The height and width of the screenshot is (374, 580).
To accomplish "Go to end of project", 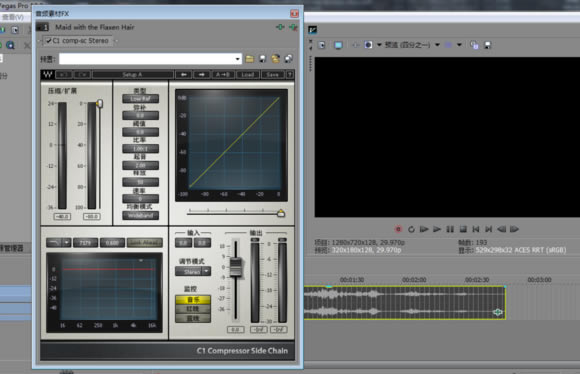I will coord(489,229).
